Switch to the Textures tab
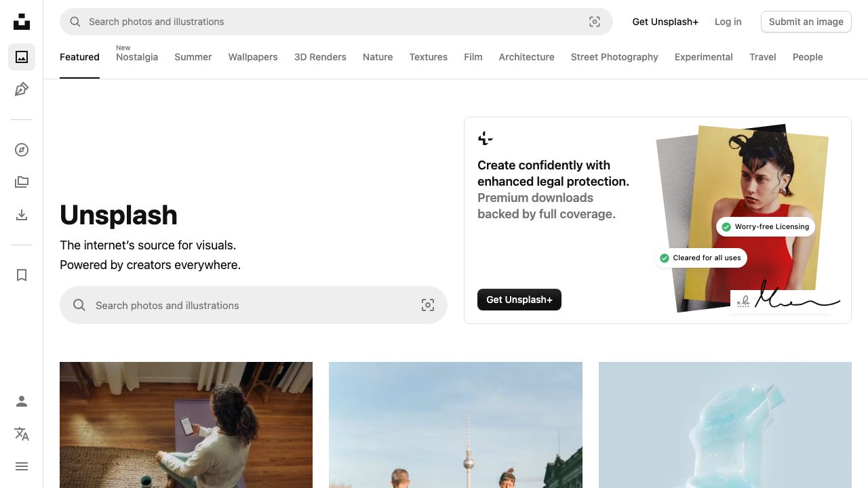Screen dimensions: 868x488 pyautogui.click(x=429, y=57)
